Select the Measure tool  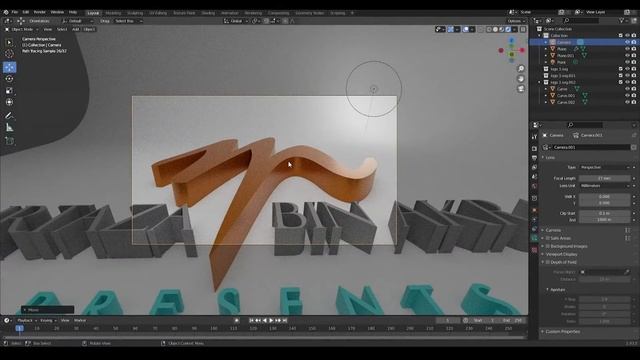(9, 128)
